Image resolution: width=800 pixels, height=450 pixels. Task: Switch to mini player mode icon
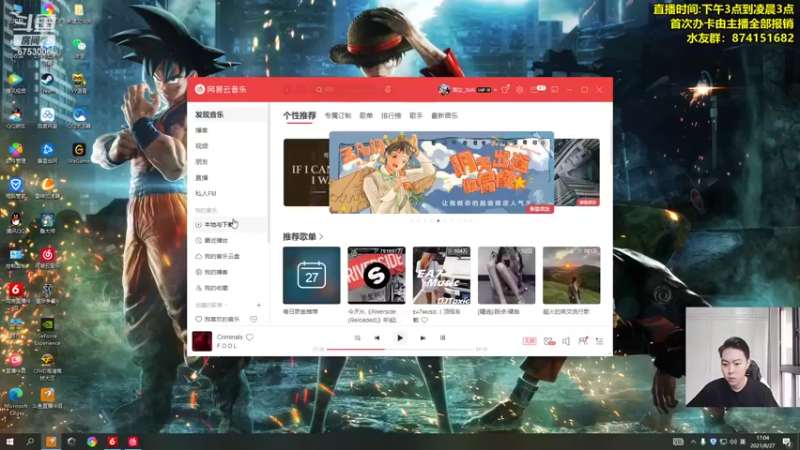tap(555, 90)
